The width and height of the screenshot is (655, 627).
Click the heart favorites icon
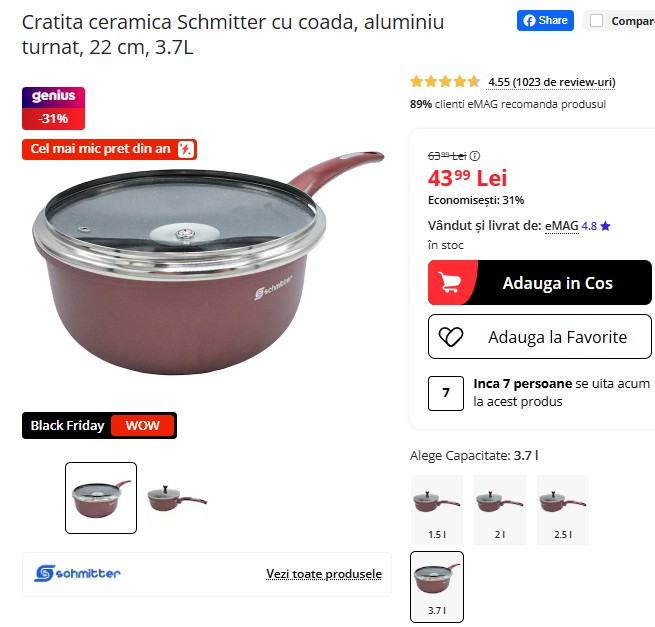pyautogui.click(x=451, y=337)
